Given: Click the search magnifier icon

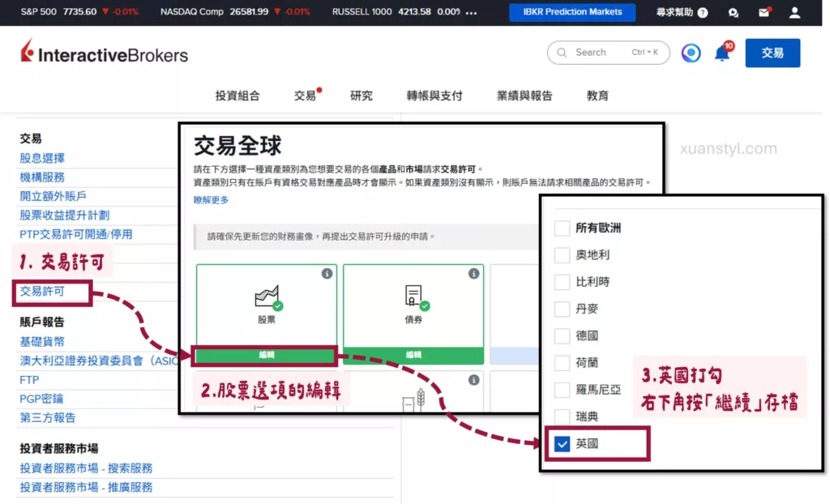Looking at the screenshot, I should (563, 53).
